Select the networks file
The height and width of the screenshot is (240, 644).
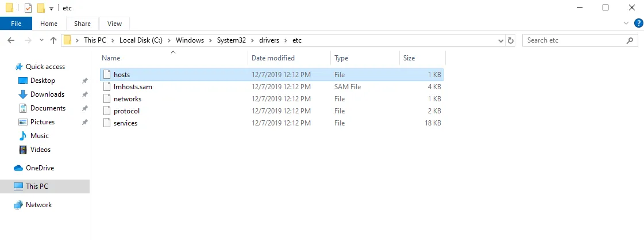(272, 99)
